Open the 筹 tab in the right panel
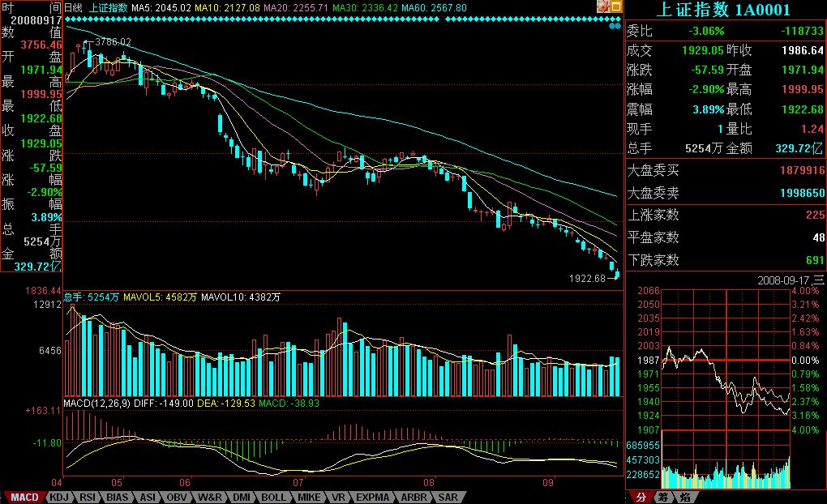The width and height of the screenshot is (827, 504). (662, 497)
